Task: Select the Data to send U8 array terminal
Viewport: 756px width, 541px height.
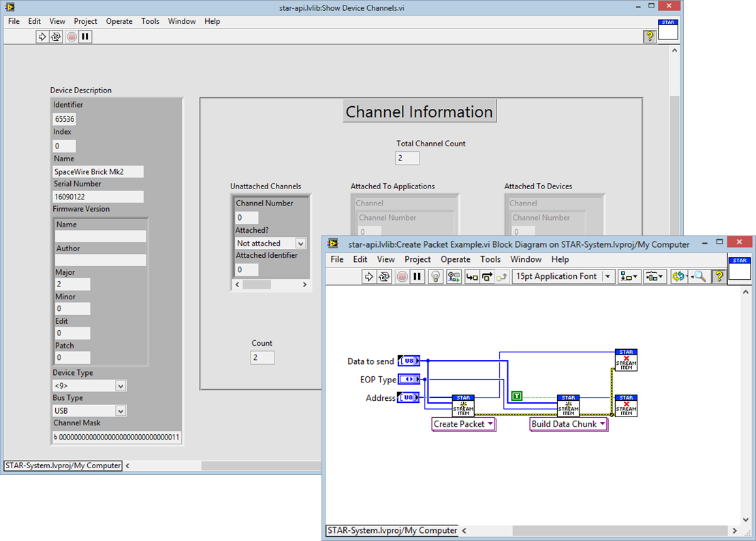Action: 409,361
